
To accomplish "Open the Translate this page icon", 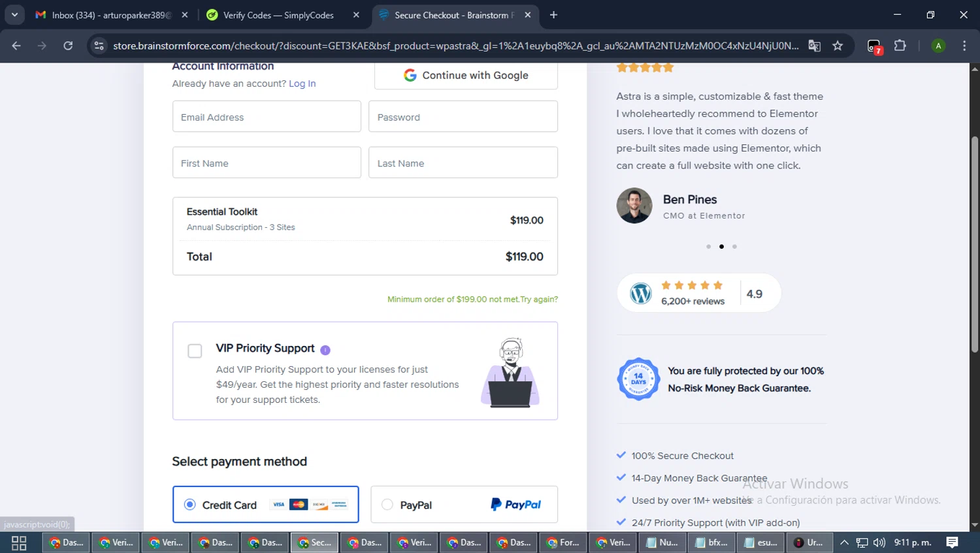I will pyautogui.click(x=814, y=46).
